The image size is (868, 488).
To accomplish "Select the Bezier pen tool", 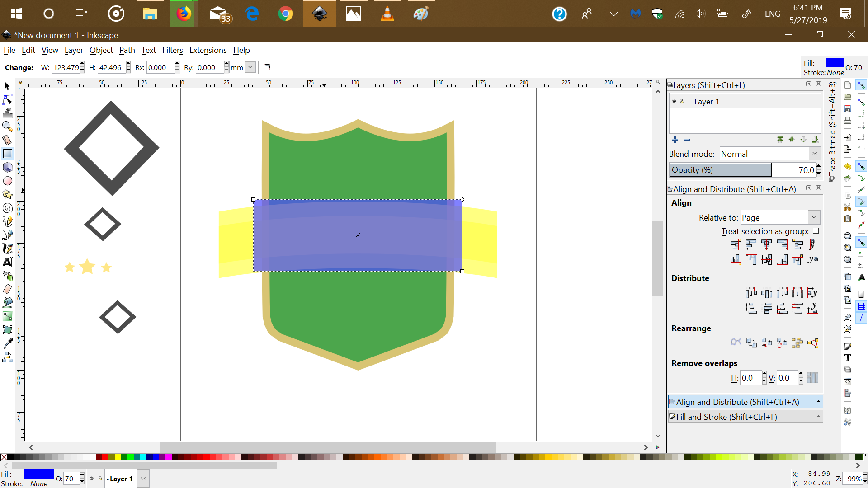I will coord(8,235).
